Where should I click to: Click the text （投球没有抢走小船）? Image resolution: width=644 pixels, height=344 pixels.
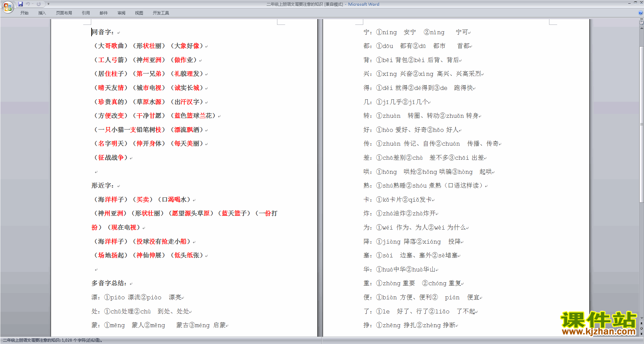(x=161, y=242)
